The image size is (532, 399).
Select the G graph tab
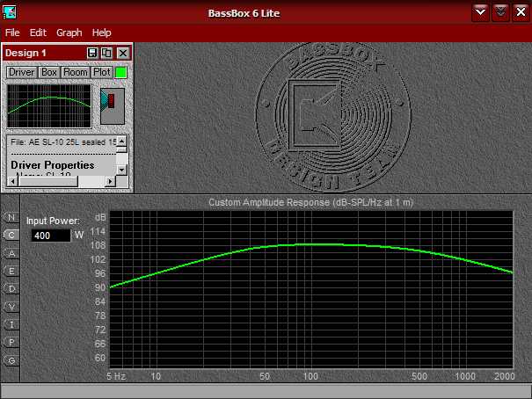11,360
